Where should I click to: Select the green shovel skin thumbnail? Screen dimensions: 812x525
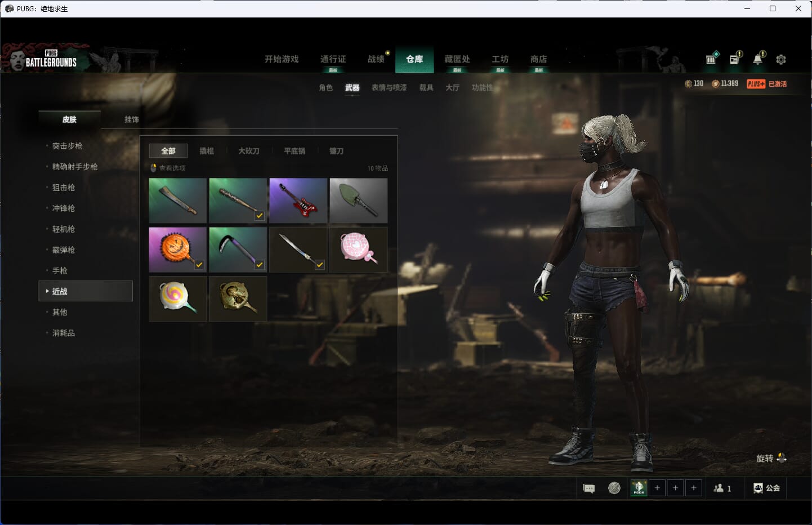(359, 201)
